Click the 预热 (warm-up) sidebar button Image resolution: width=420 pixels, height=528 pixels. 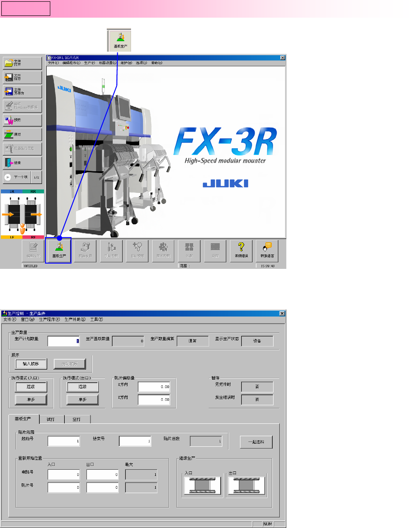(x=22, y=120)
